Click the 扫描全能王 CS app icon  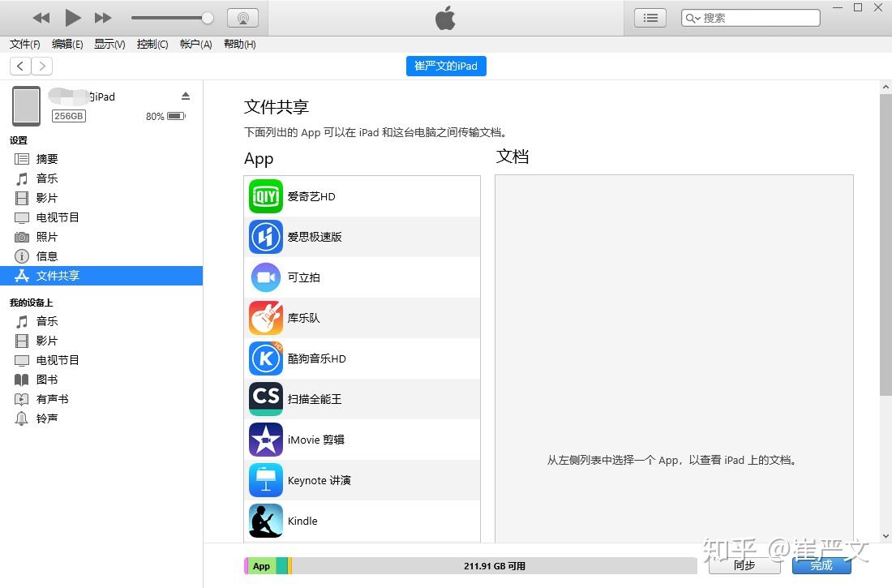266,399
